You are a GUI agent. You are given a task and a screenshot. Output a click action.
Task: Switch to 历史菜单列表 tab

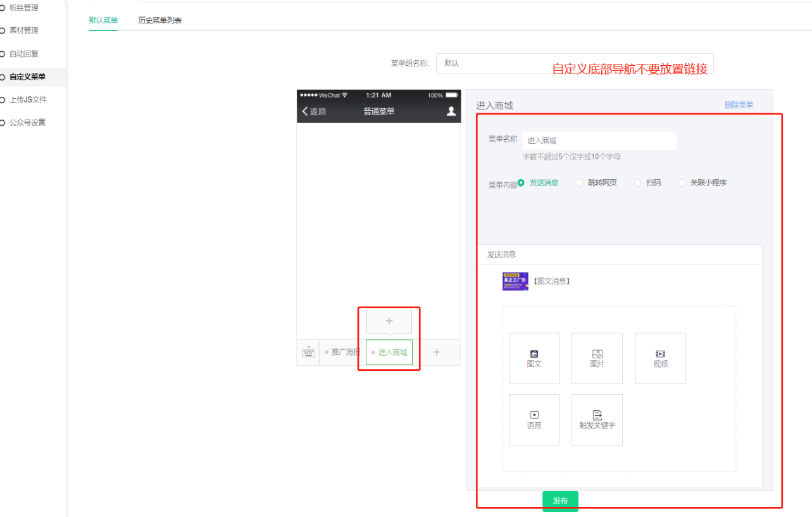click(159, 20)
